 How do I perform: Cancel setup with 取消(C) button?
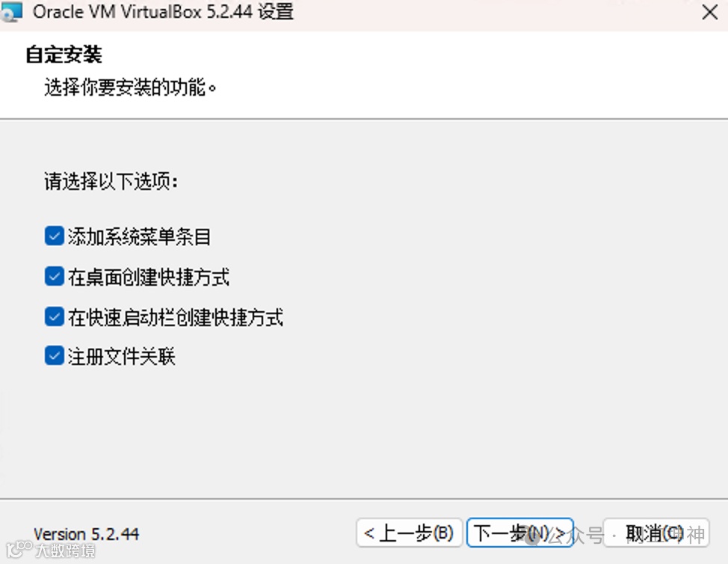click(x=656, y=533)
